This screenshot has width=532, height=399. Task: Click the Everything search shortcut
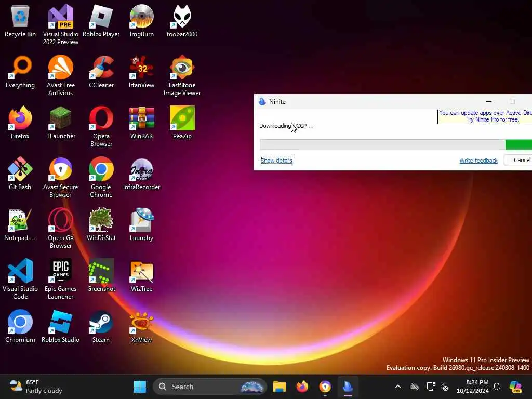20,72
